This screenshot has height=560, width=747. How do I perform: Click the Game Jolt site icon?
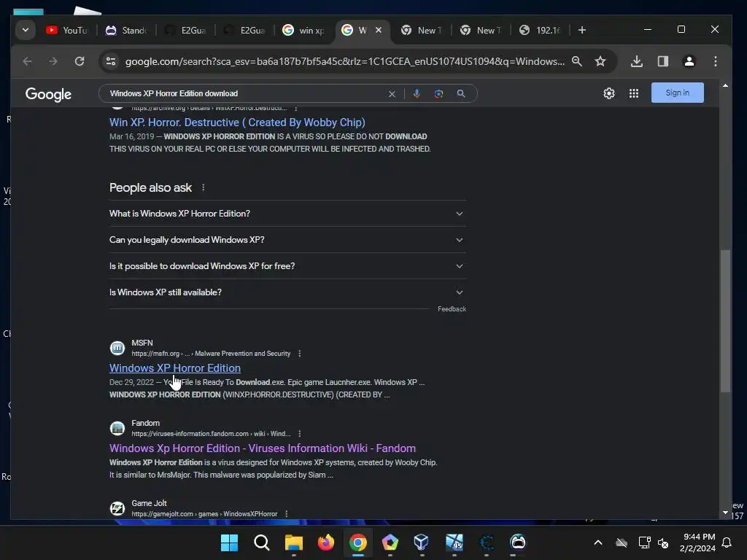[x=117, y=508]
